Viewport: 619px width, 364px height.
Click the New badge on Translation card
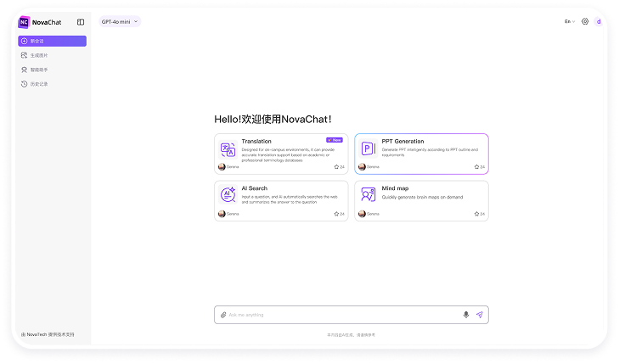click(335, 140)
